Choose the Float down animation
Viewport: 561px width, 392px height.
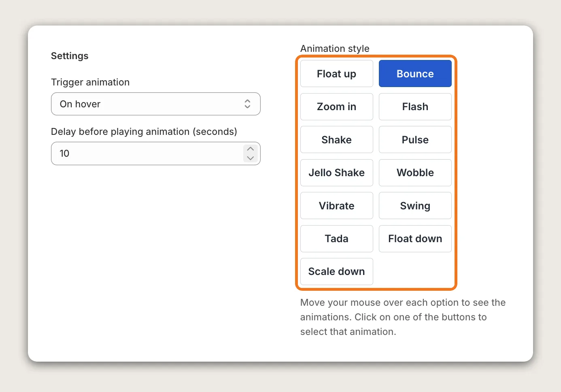pos(415,239)
